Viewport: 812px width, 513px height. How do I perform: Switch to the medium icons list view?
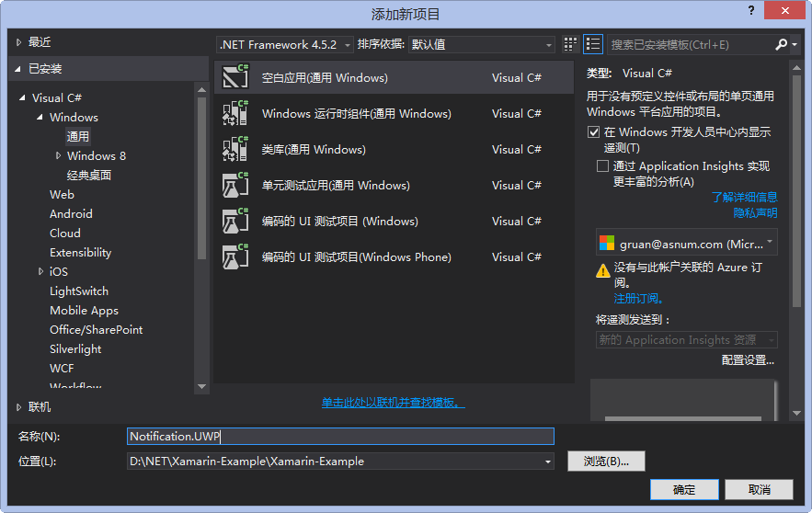[593, 44]
